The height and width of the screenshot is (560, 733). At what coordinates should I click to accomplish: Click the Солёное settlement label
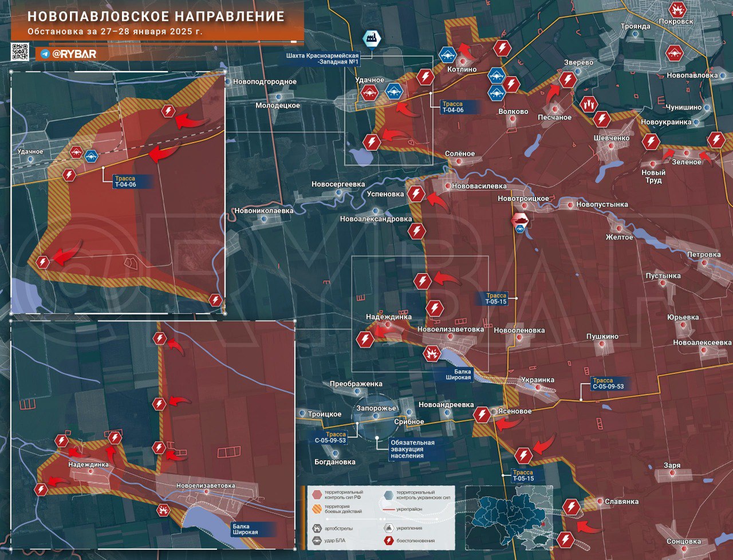pos(460,153)
